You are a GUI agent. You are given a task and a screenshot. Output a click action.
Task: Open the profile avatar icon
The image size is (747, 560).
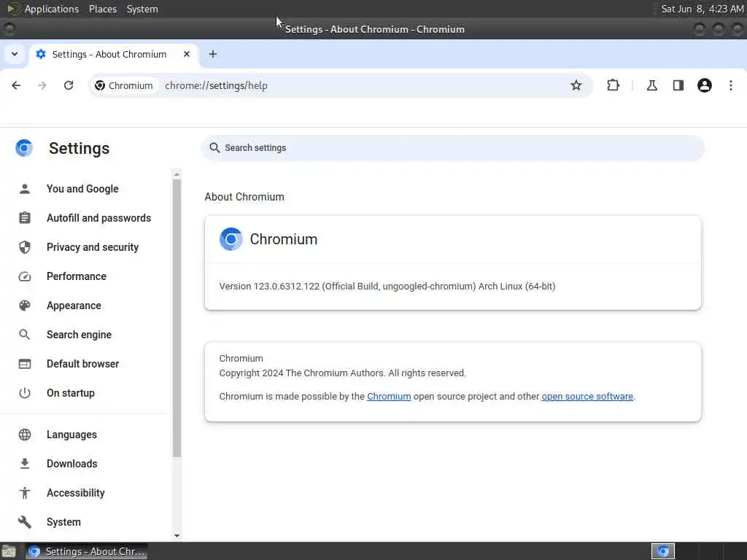tap(704, 85)
